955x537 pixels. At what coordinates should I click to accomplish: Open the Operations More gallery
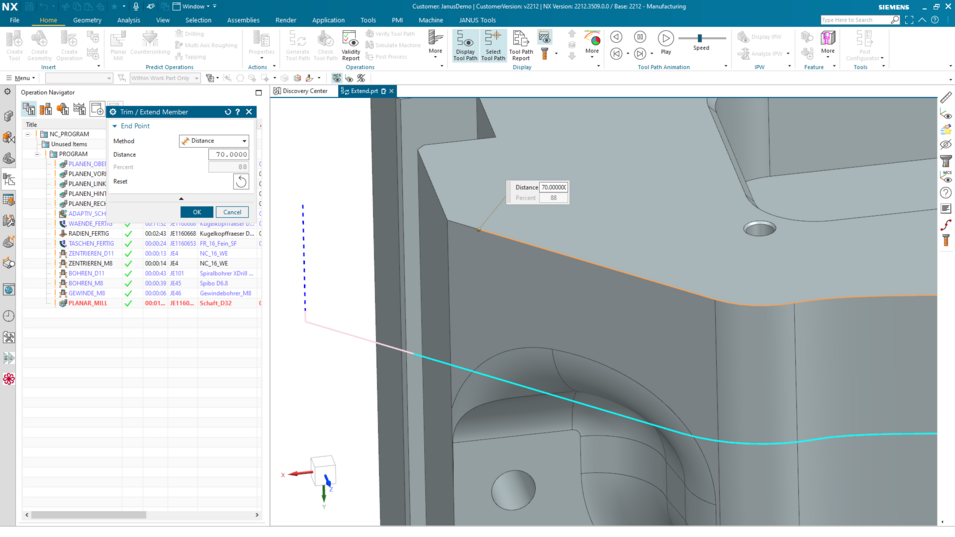coord(435,44)
